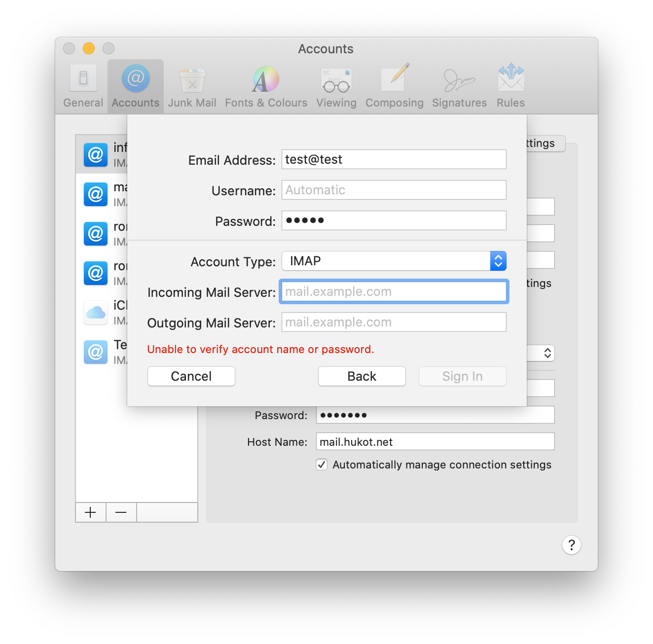Select the account starting with 'inf'

(102, 154)
